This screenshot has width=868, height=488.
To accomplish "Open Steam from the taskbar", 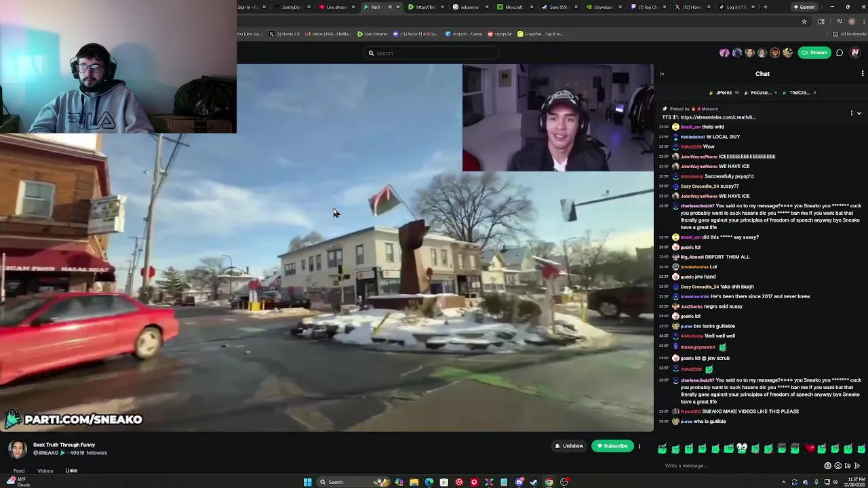I will point(534,482).
